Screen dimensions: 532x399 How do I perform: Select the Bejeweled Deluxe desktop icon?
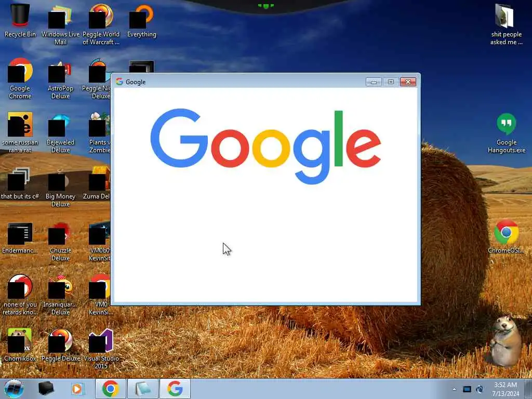(x=60, y=132)
